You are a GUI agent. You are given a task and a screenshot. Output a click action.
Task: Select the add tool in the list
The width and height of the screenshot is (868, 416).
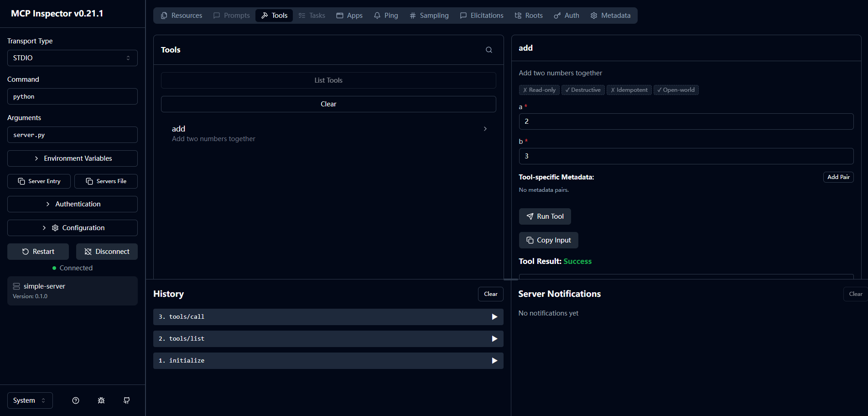tap(328, 133)
